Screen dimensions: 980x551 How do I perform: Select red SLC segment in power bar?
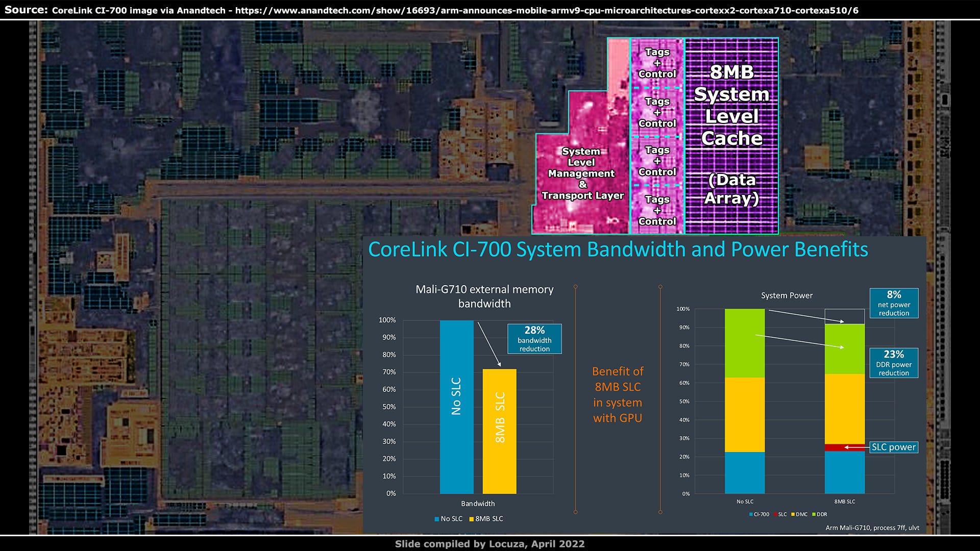[845, 447]
